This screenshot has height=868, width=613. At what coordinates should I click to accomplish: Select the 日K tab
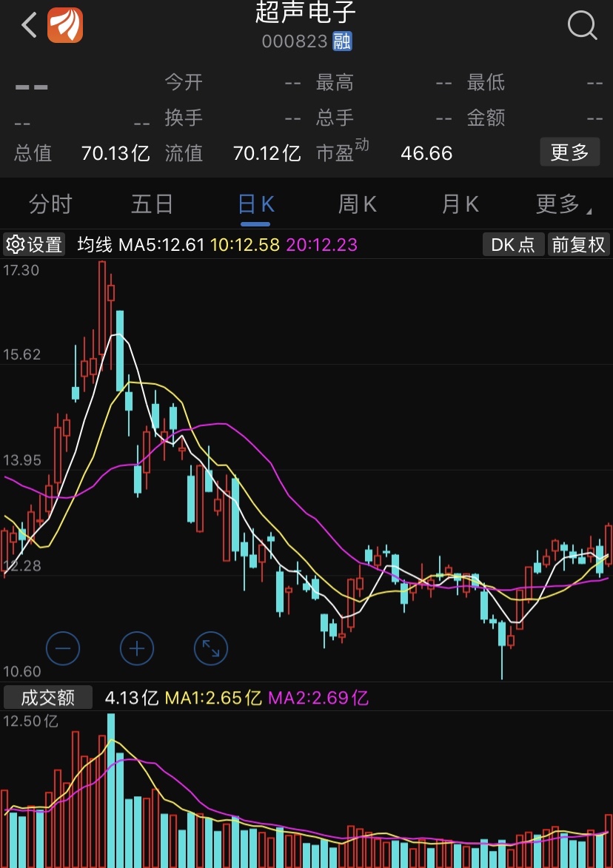255,204
